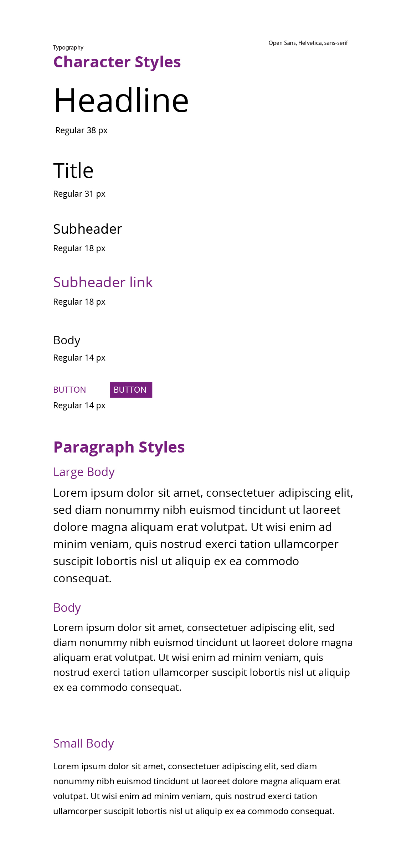401x868 pixels.
Task: Click inside the Large Body lorem paragraph
Action: tap(203, 536)
